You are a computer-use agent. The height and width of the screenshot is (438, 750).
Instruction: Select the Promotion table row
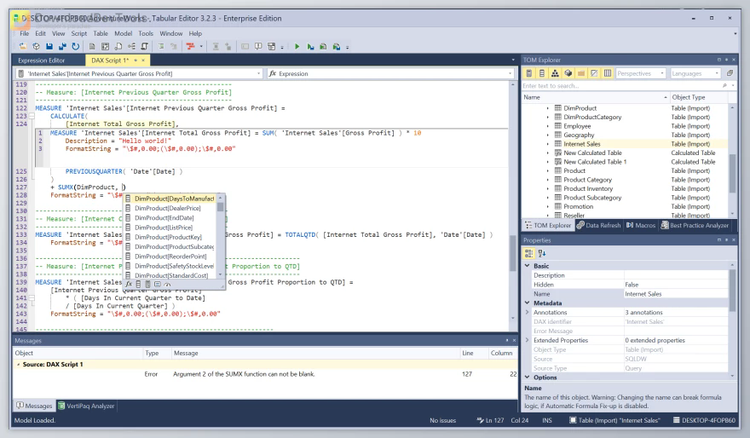coord(625,207)
